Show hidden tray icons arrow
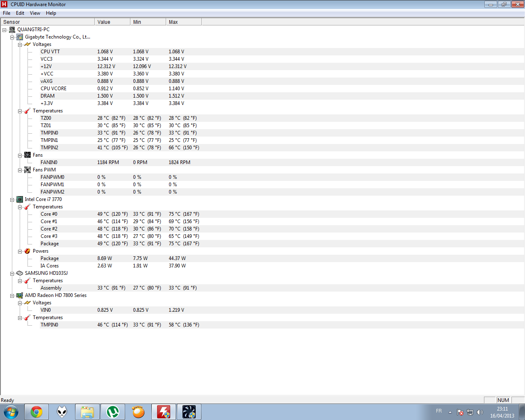 point(450,412)
